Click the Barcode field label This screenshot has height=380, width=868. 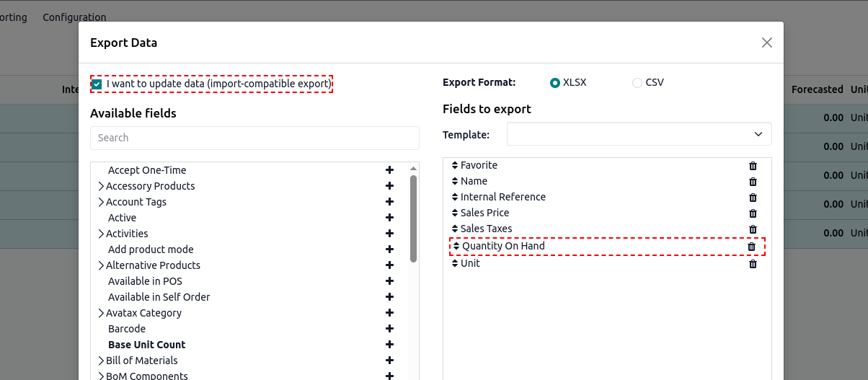click(127, 329)
